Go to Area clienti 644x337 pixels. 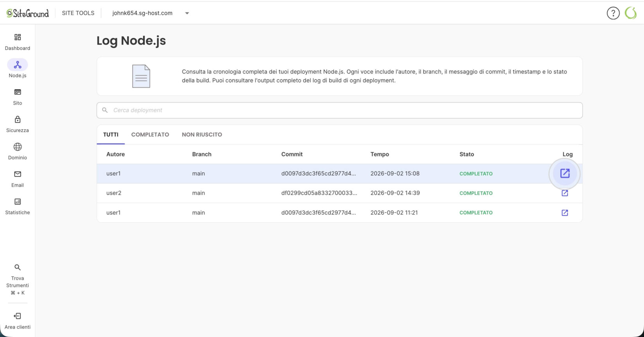pos(18,321)
